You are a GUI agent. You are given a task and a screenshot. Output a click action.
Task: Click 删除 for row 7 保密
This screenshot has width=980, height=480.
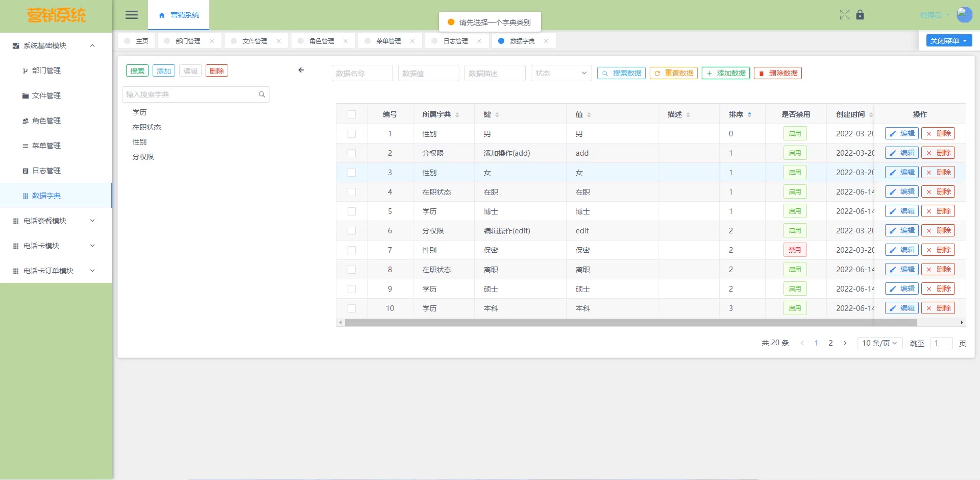(938, 250)
